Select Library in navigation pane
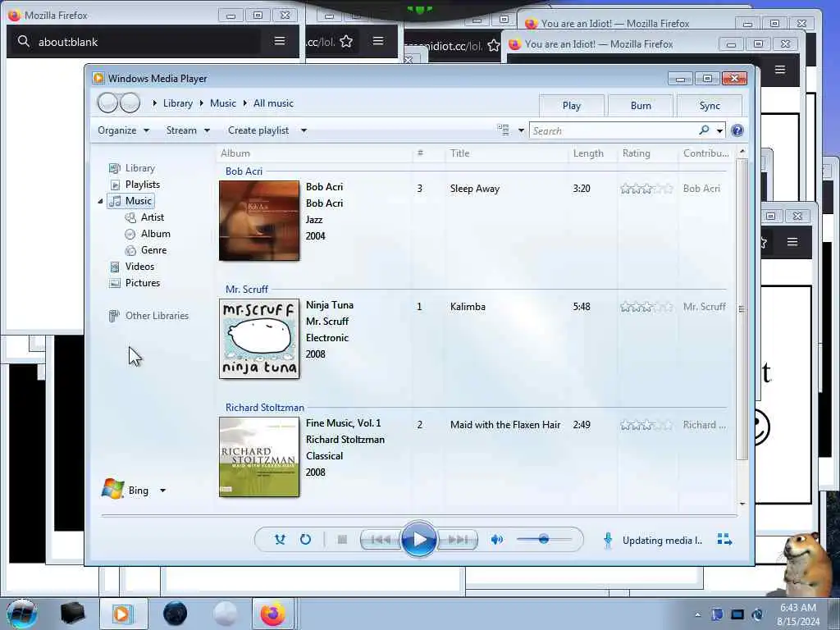Screen dimensions: 840x630 tap(139, 168)
